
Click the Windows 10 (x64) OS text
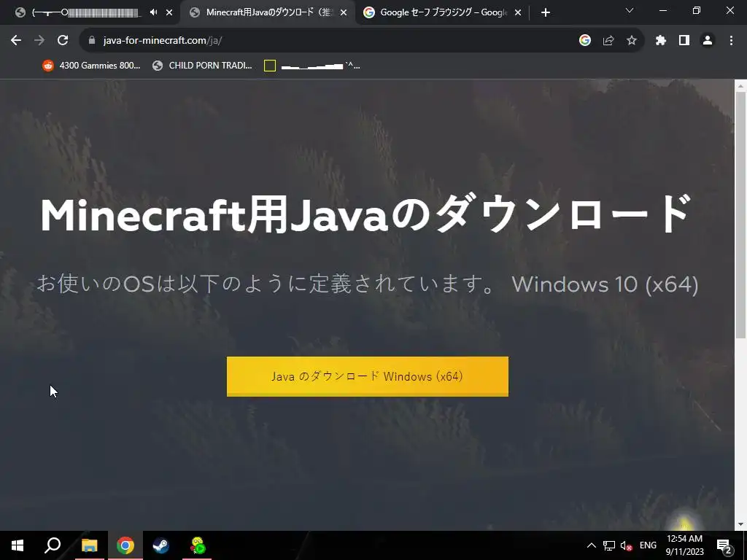tap(605, 284)
